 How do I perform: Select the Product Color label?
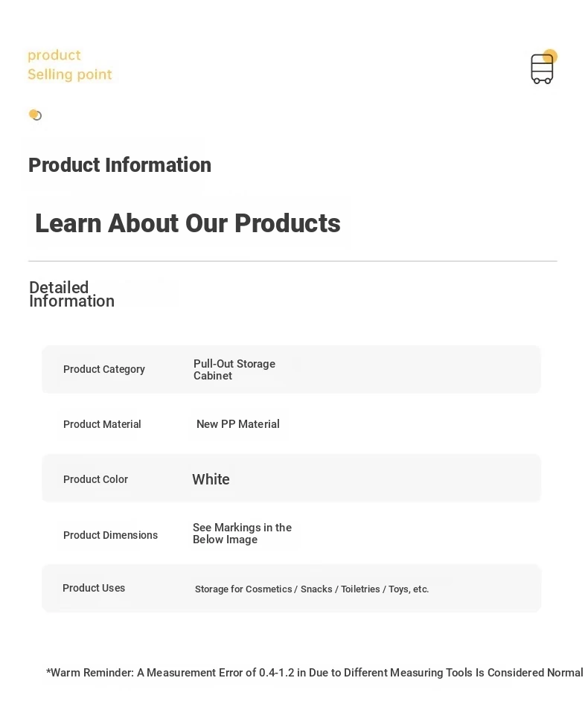coord(95,479)
